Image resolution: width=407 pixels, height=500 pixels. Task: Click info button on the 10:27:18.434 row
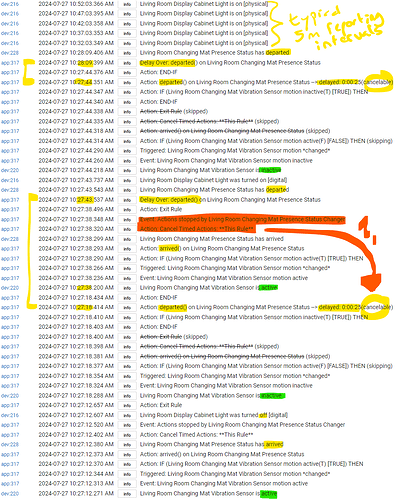pyautogui.click(x=127, y=298)
